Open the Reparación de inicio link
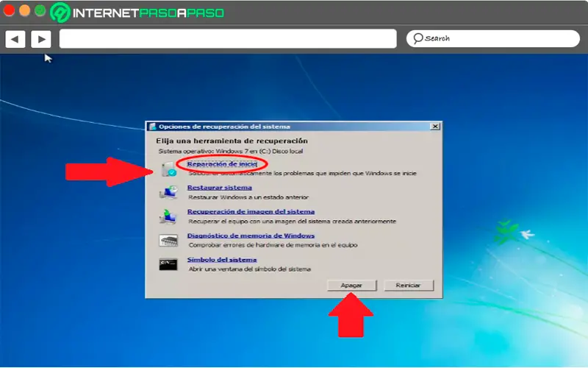Image resolution: width=588 pixels, height=368 pixels. pos(222,163)
